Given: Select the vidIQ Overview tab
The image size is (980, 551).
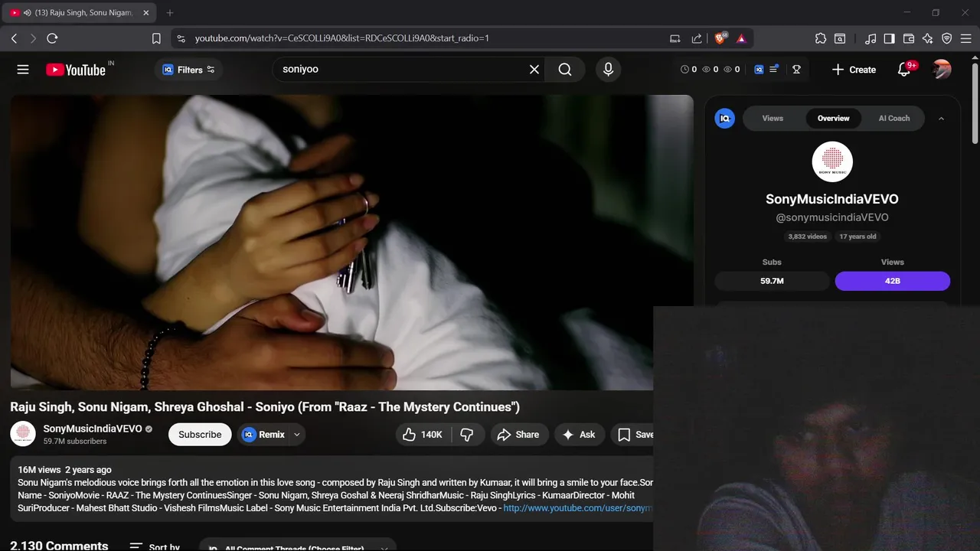Looking at the screenshot, I should click(833, 119).
